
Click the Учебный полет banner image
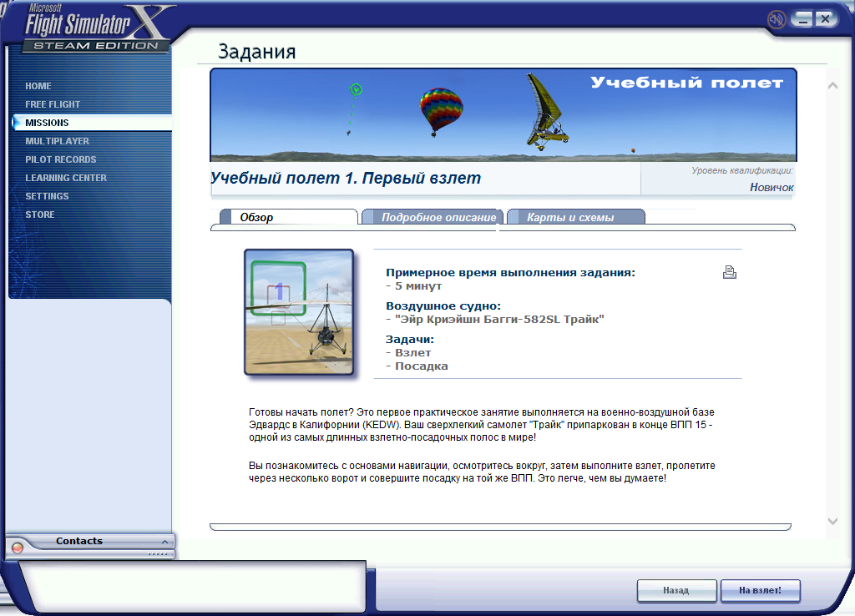[503, 115]
